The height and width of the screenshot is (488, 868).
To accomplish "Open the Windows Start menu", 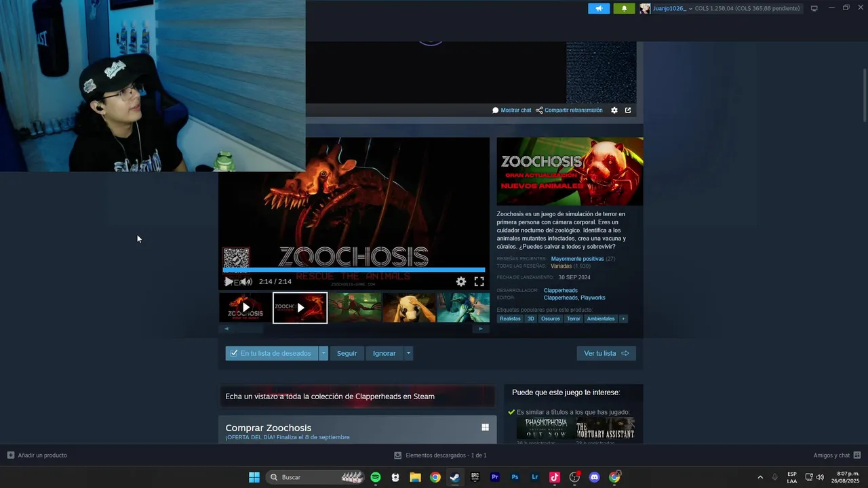I will point(254,477).
